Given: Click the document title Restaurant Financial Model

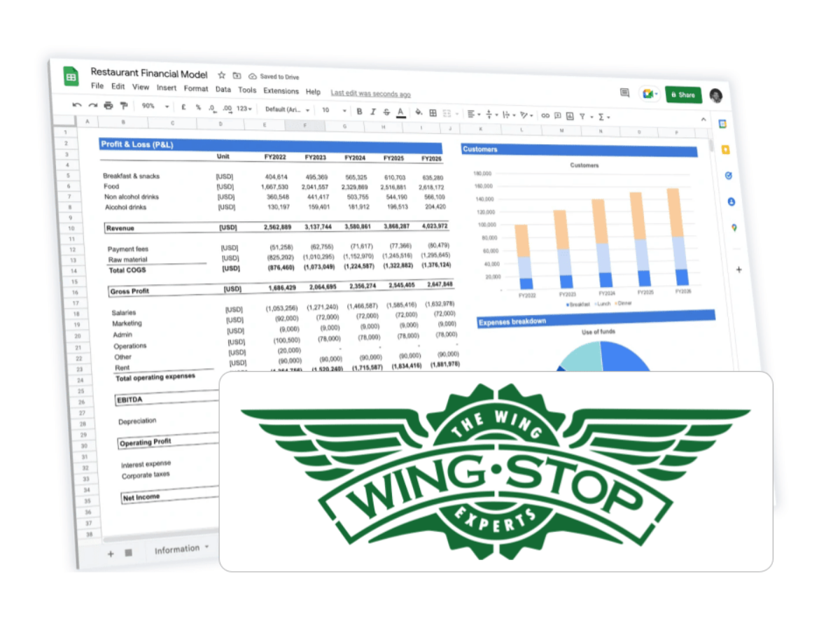Looking at the screenshot, I should tap(149, 73).
